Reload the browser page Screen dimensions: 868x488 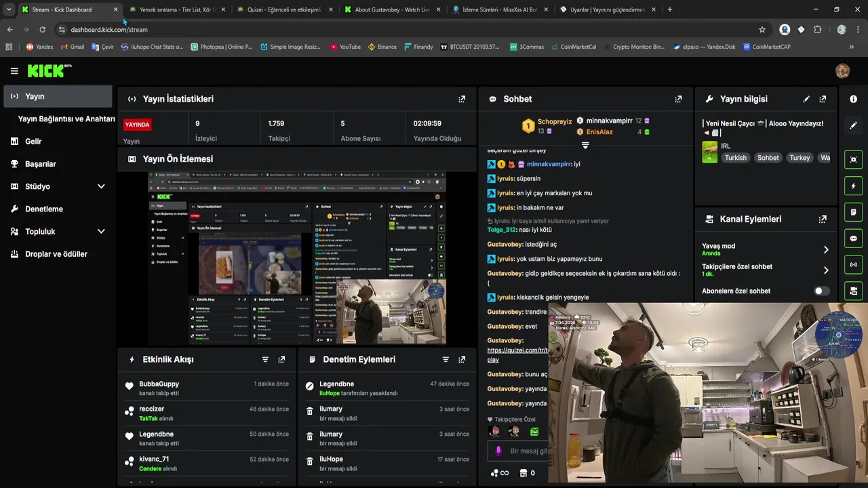coord(42,29)
